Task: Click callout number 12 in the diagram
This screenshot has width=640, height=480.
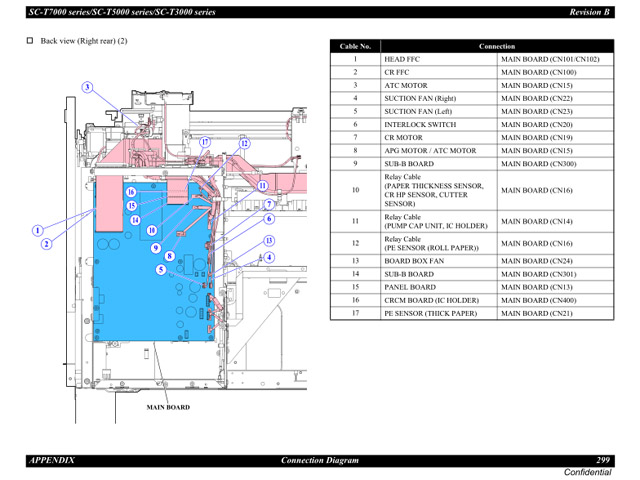Action: click(x=243, y=143)
